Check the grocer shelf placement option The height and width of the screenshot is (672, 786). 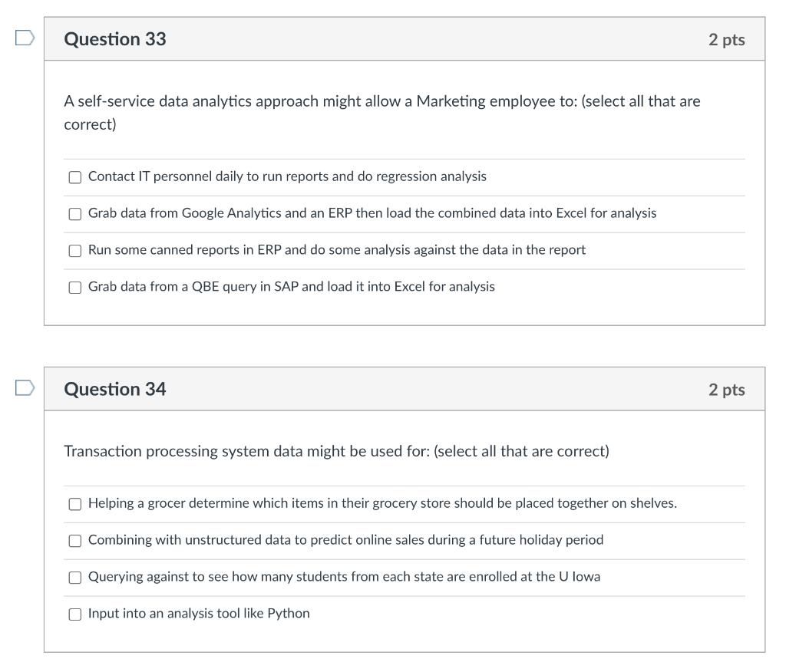click(74, 503)
